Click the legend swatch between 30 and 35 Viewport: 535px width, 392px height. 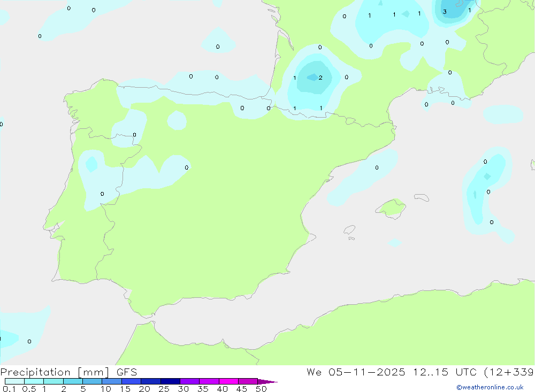(190, 381)
